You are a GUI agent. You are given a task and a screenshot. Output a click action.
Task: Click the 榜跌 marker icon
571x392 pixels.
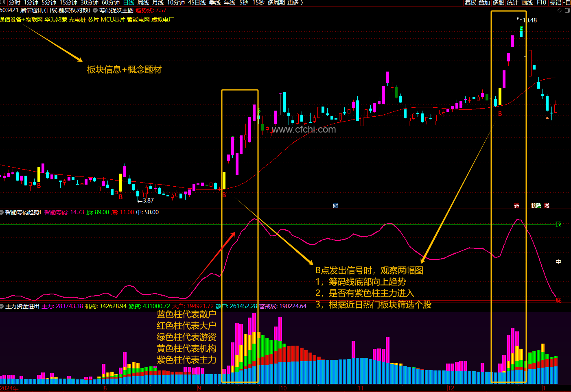pyautogui.click(x=536, y=206)
